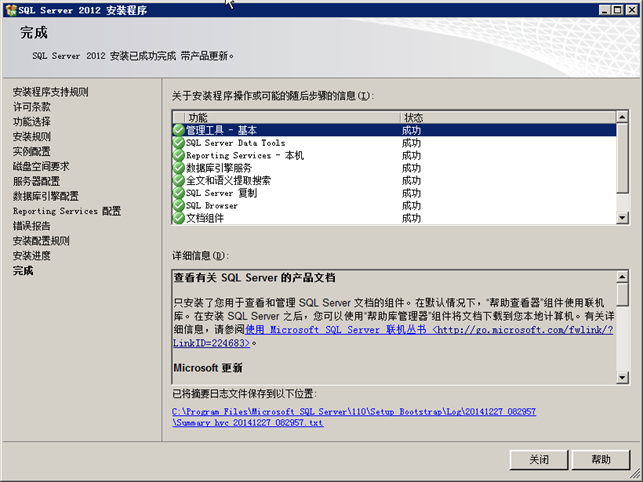Click the success icon beside Reporting Services - 本机
The height and width of the screenshot is (482, 643).
click(x=178, y=155)
